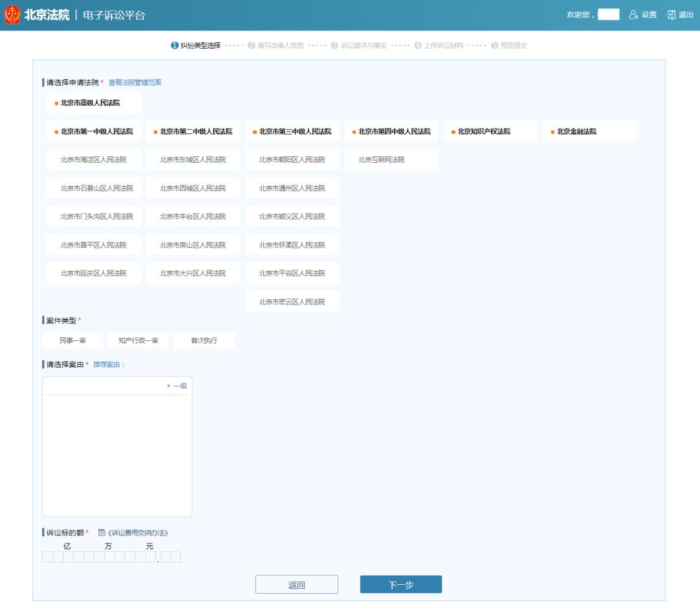
Task: Click step 2 填写当事人信息
Action: click(x=276, y=45)
